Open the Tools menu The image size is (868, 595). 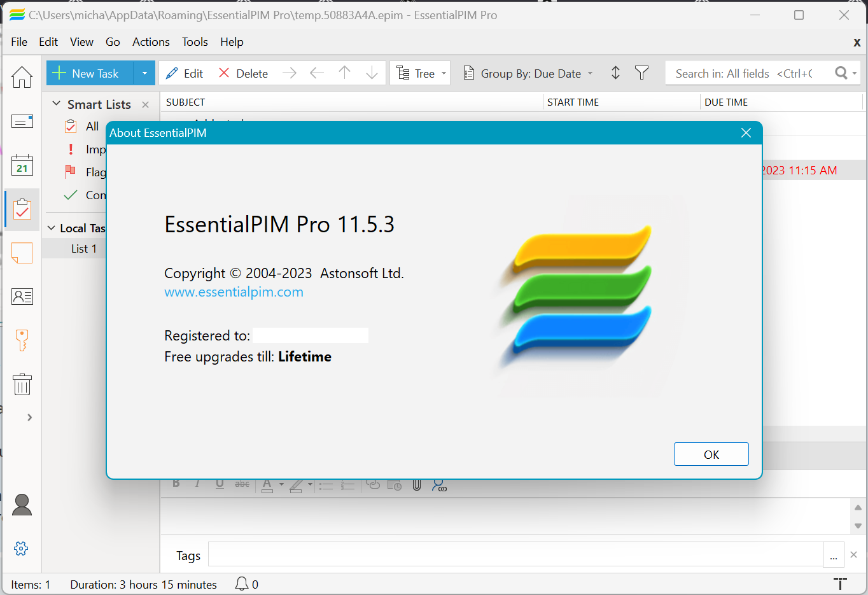195,42
